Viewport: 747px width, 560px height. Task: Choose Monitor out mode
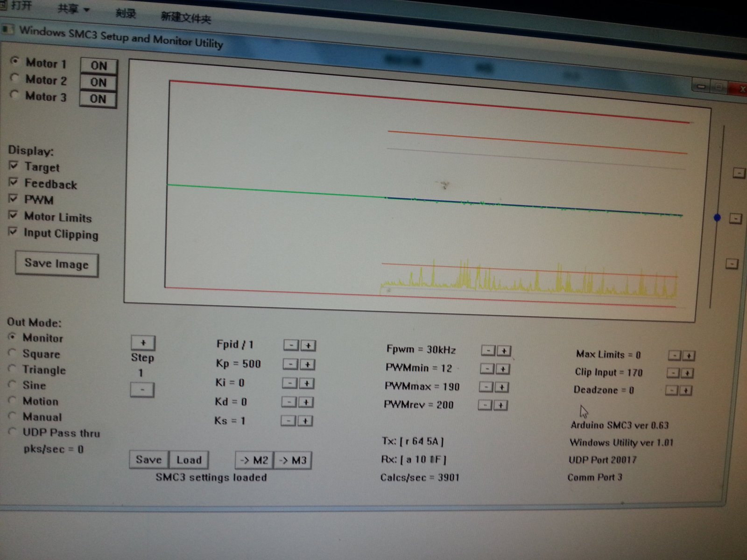(x=13, y=336)
